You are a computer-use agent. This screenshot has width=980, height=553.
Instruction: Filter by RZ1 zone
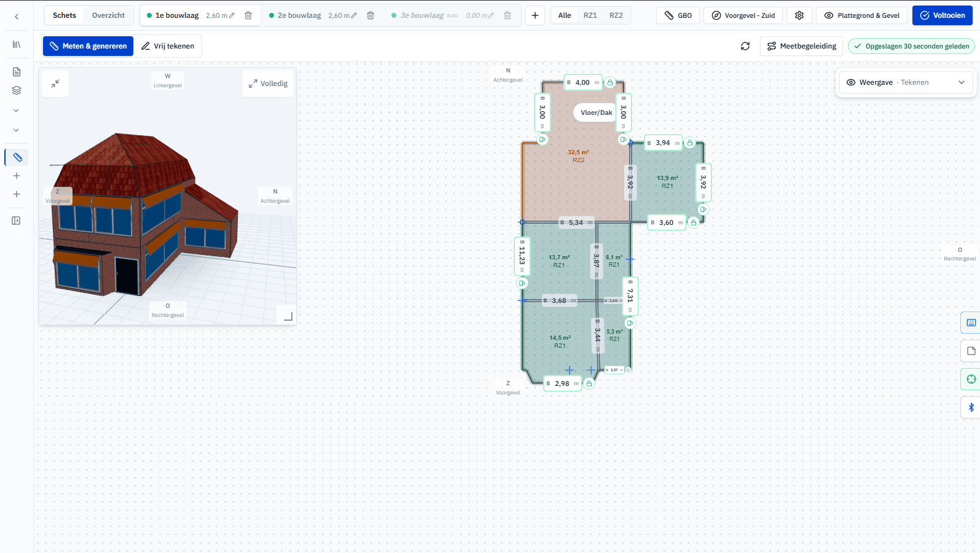coord(590,15)
